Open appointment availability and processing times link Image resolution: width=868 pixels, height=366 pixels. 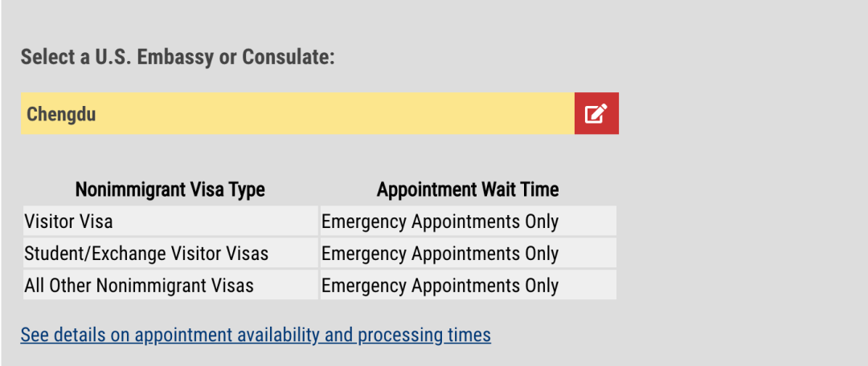click(256, 335)
